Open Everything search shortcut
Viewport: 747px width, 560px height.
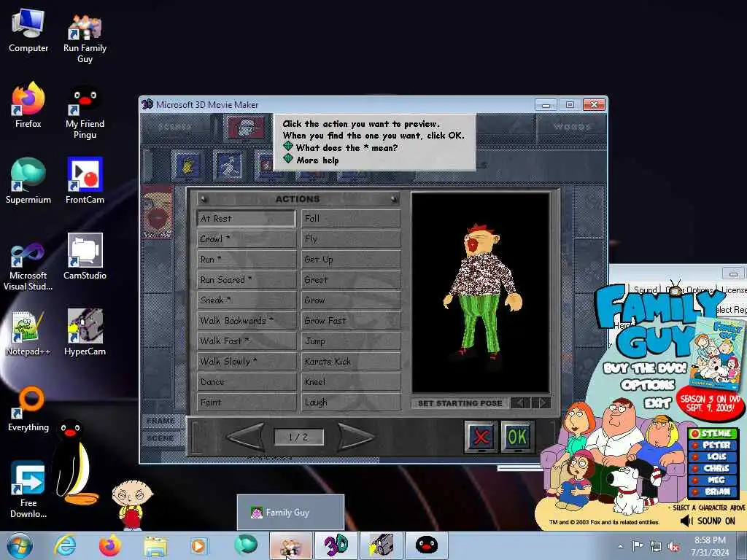pos(28,410)
